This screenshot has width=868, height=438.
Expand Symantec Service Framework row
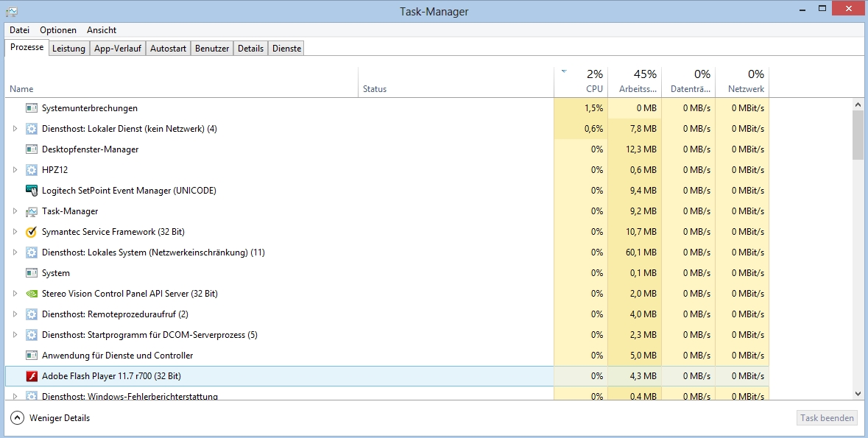pyautogui.click(x=15, y=231)
